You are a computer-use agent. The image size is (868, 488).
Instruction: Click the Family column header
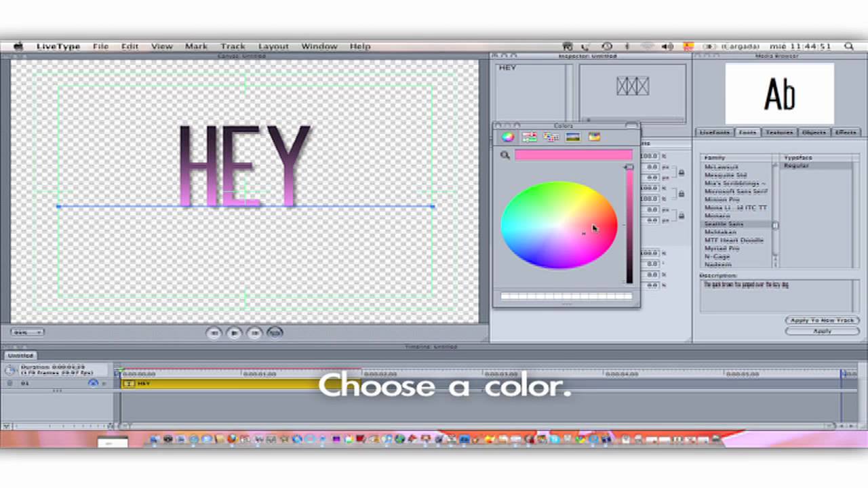point(736,158)
